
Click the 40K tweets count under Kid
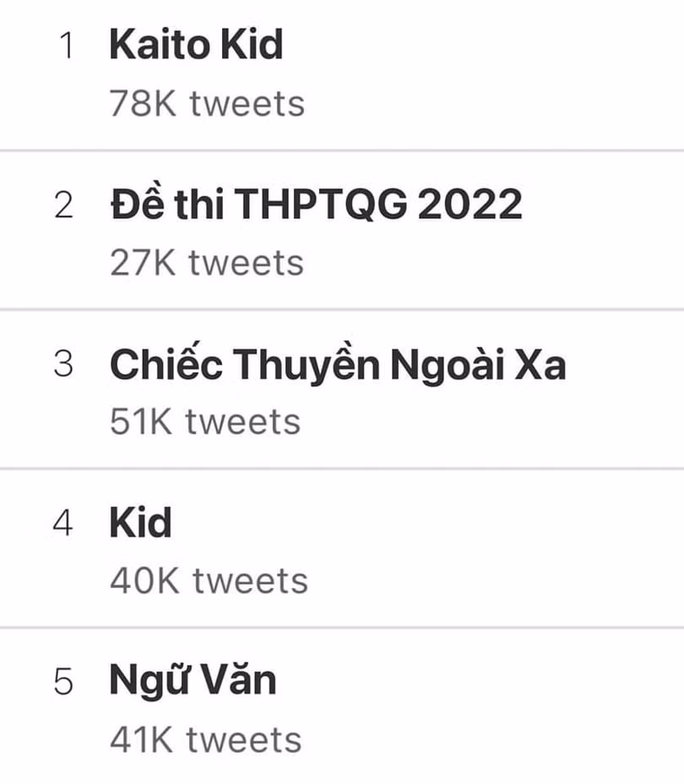click(x=207, y=580)
